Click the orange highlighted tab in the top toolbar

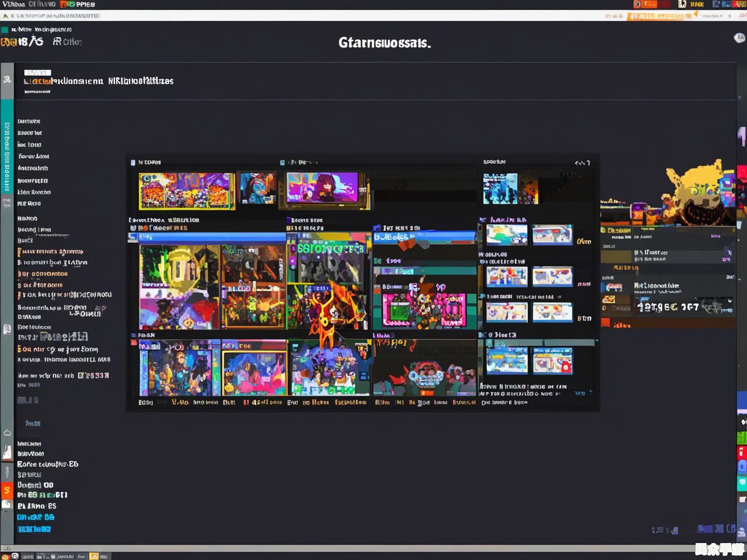[x=659, y=16]
